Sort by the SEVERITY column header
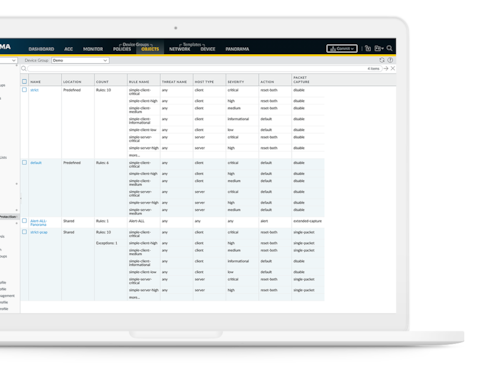 click(x=236, y=82)
